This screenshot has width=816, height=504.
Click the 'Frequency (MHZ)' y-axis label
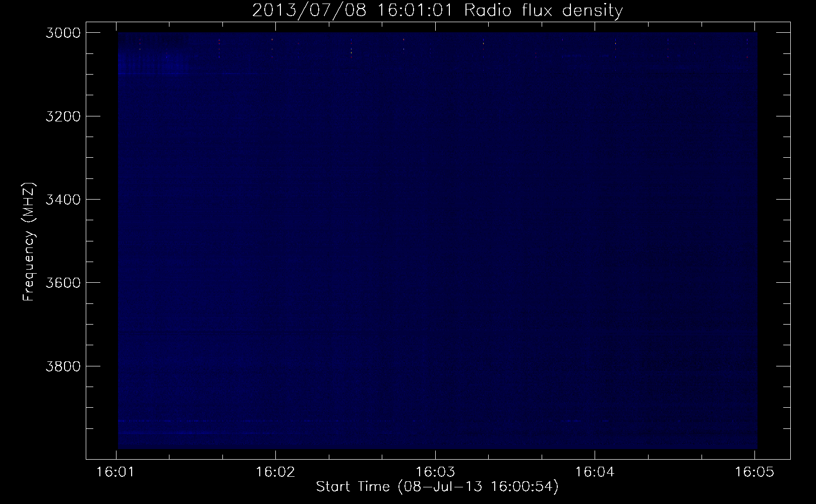(29, 242)
